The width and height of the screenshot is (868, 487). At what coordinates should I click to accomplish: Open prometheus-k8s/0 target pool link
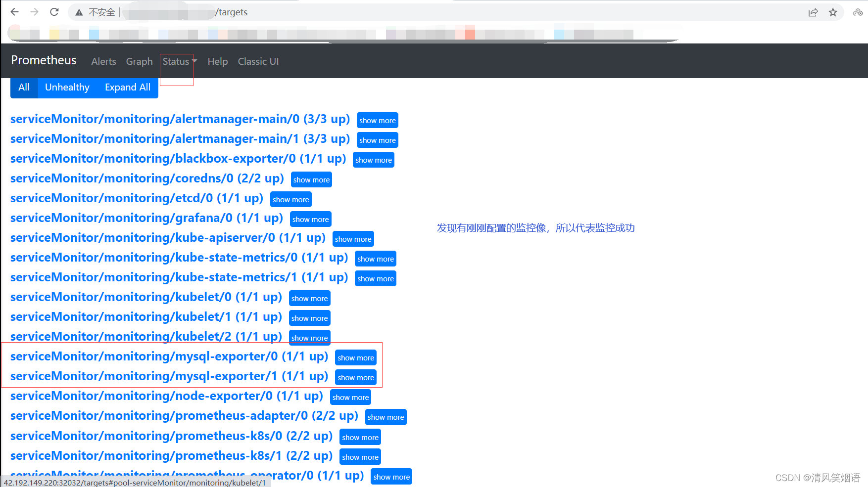(171, 436)
